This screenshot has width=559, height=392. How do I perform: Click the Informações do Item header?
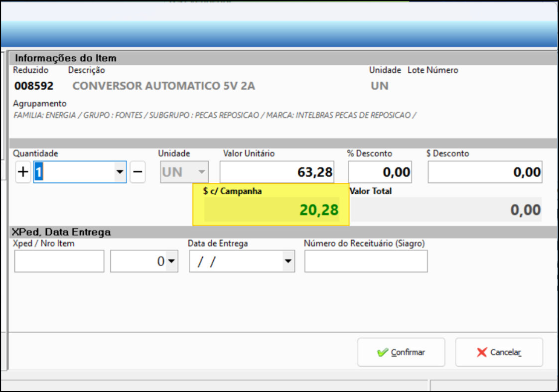66,58
